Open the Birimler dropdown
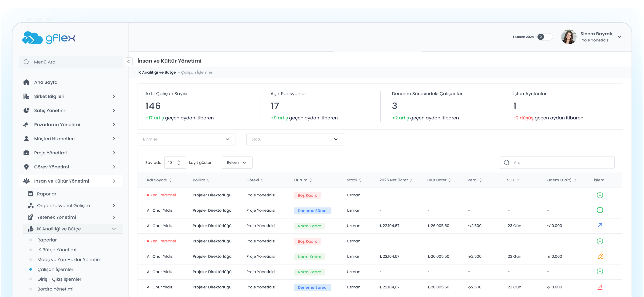This screenshot has width=644, height=297. point(186,139)
